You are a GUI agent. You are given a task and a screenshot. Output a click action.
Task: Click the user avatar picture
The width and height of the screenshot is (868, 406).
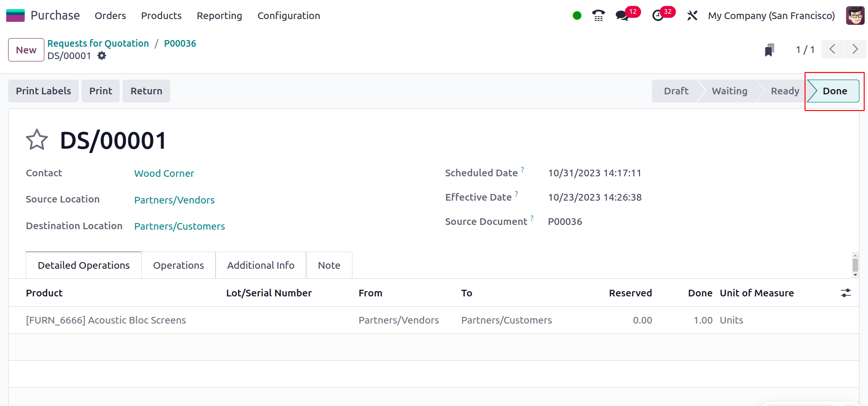point(855,16)
